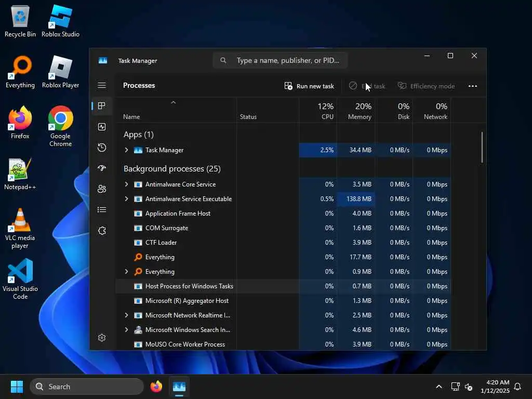Viewport: 532px width, 399px height.
Task: Click the process list vertical scrollbar
Action: click(482, 147)
